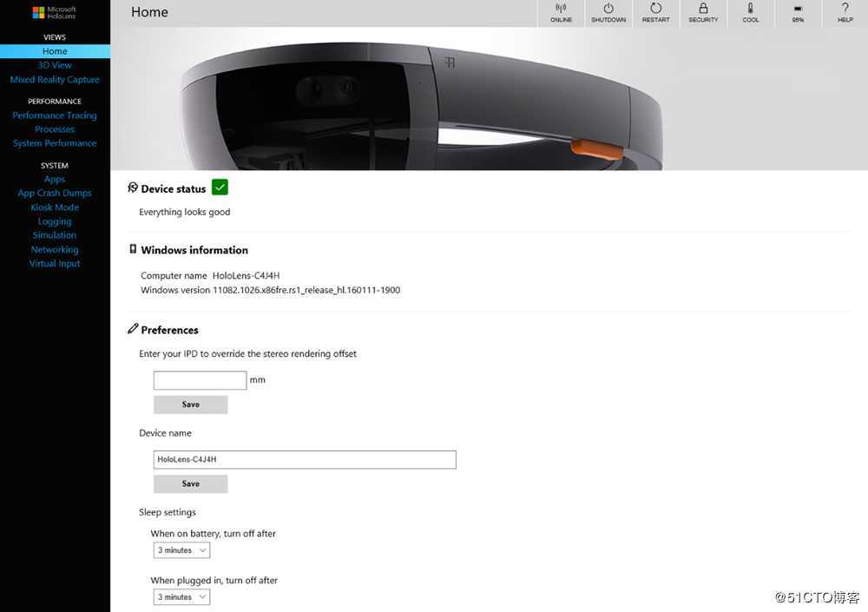Check the Cool temperature indicator
The image size is (868, 612).
pyautogui.click(x=751, y=13)
